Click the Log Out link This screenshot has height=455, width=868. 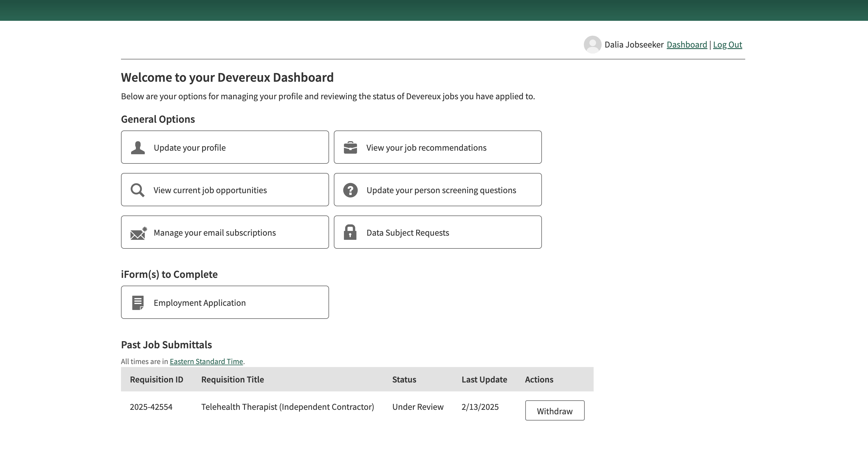coord(727,45)
